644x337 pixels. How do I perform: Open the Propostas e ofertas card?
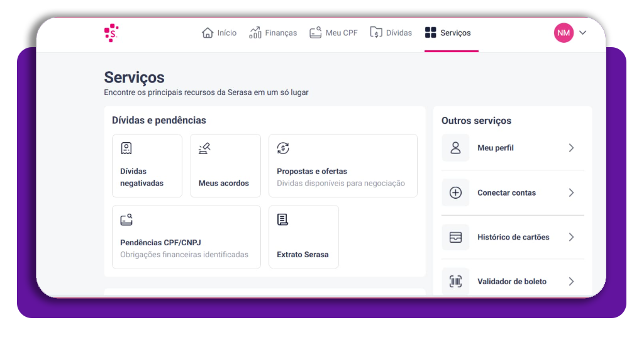click(x=343, y=166)
